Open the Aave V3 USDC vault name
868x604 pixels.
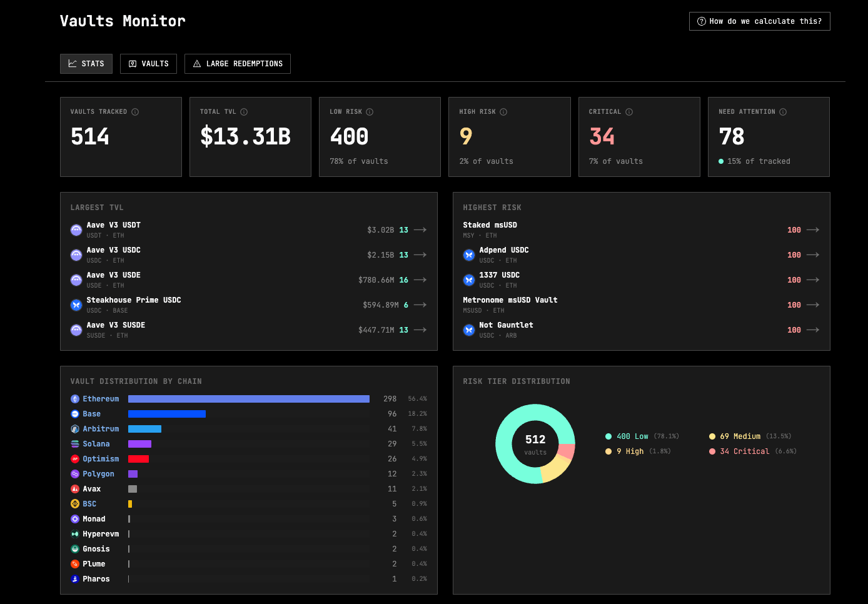pos(114,250)
